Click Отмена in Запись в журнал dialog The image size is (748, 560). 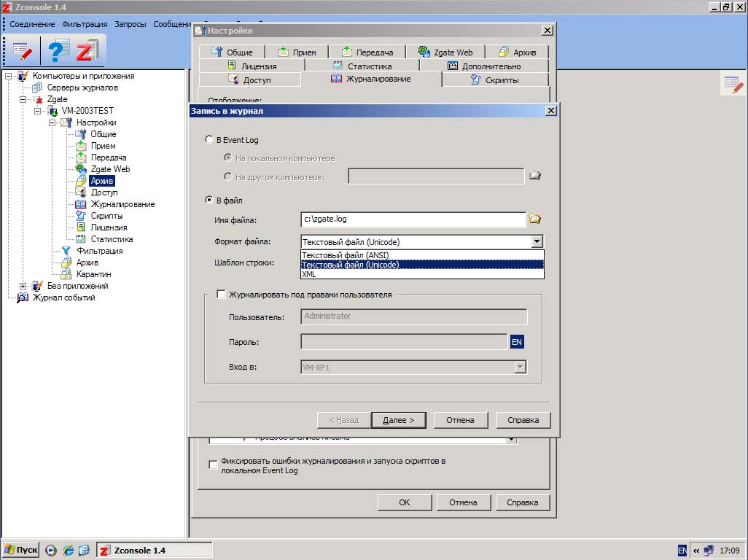click(x=460, y=420)
